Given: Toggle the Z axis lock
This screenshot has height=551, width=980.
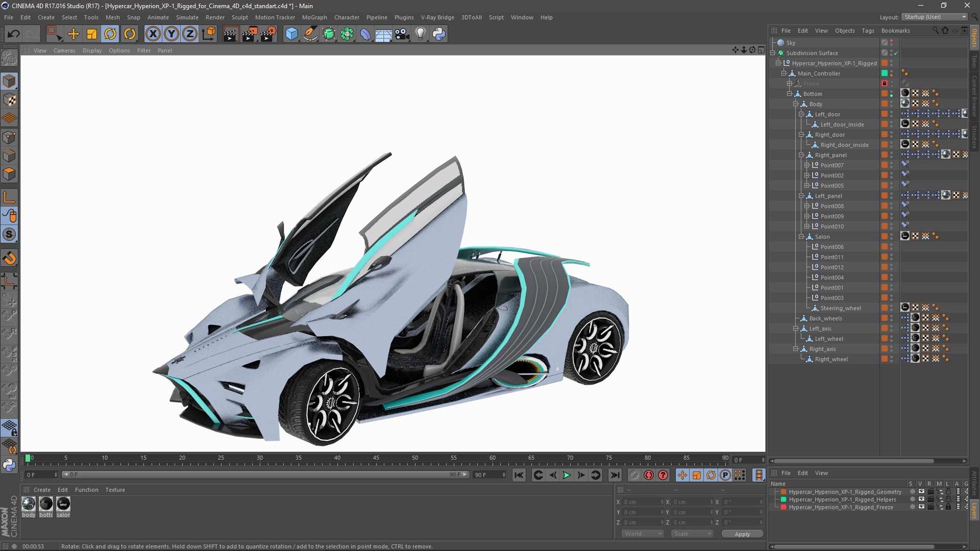Looking at the screenshot, I should (x=190, y=34).
